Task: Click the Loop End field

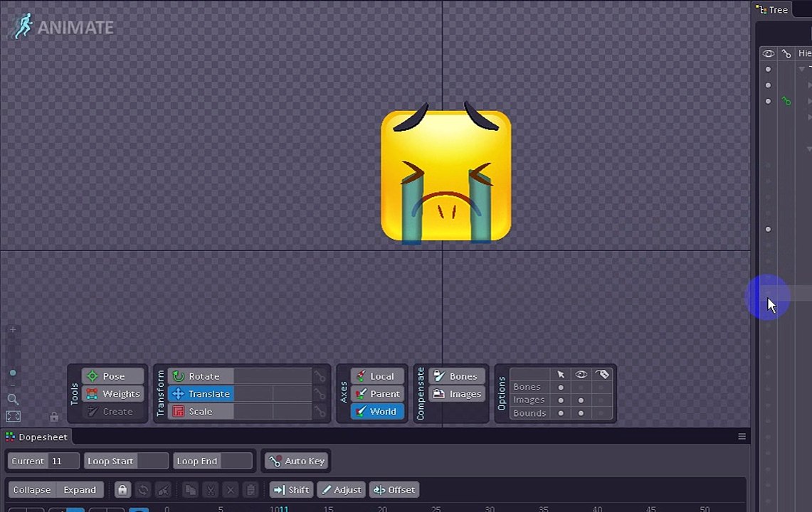Action: (213, 461)
